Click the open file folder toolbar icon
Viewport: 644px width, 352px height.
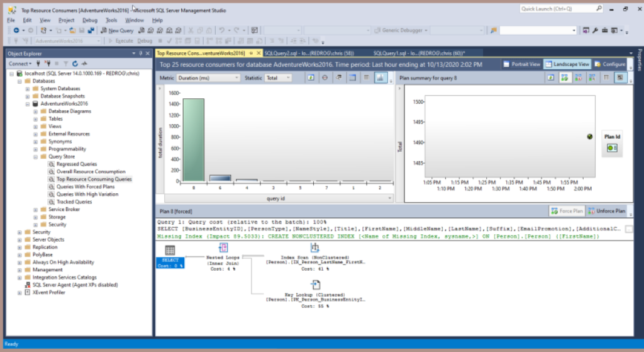72,30
